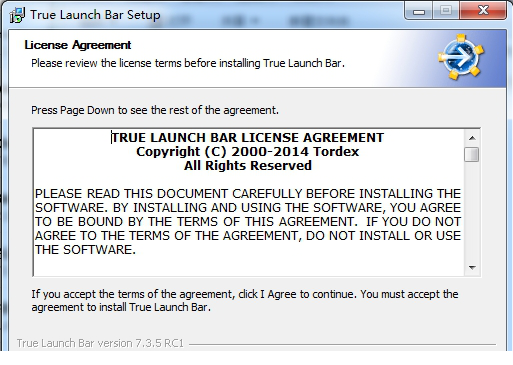Click 'Copyright (C) 2000-2014 Tordex' line

click(x=247, y=152)
